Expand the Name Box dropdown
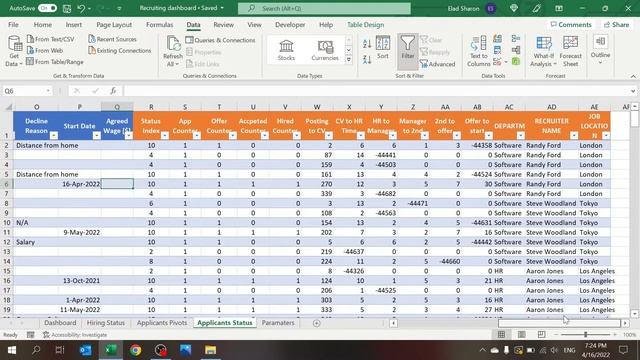 48,91
